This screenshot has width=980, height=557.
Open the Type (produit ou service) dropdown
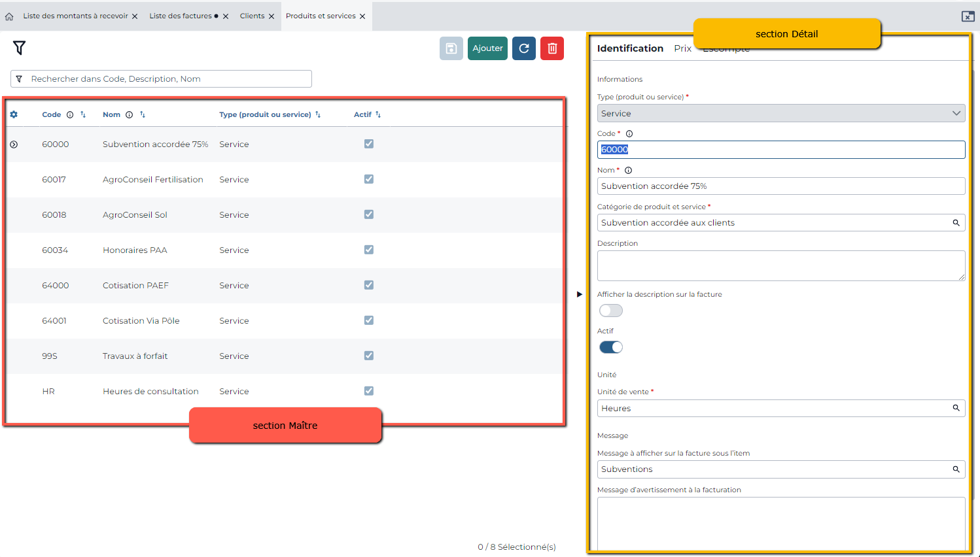click(781, 113)
